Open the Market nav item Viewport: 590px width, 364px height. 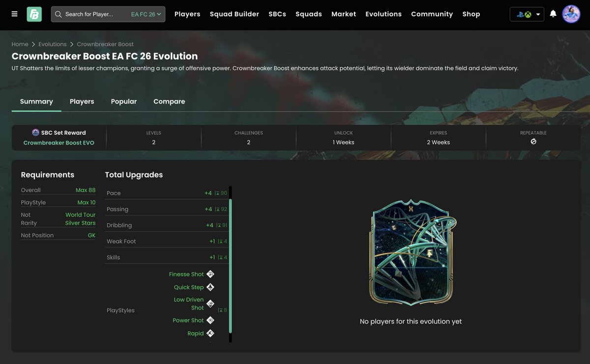(344, 14)
